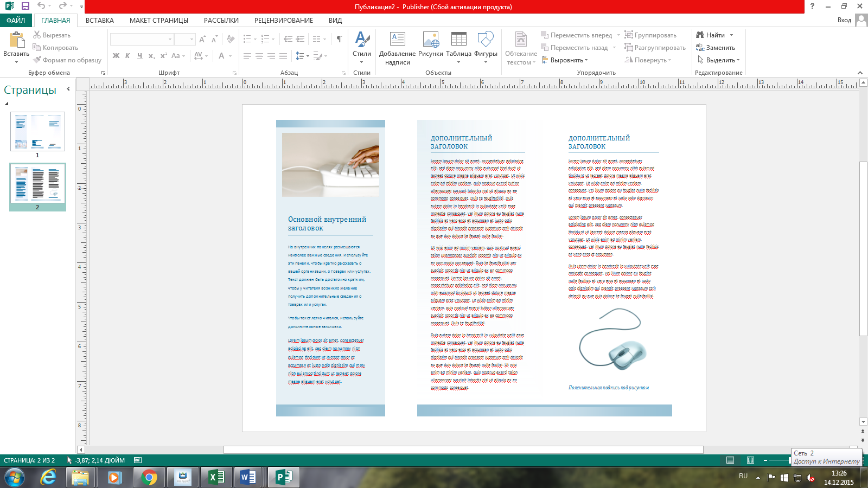This screenshot has height=488, width=868.
Task: Select page 2 thumbnail
Action: [37, 183]
